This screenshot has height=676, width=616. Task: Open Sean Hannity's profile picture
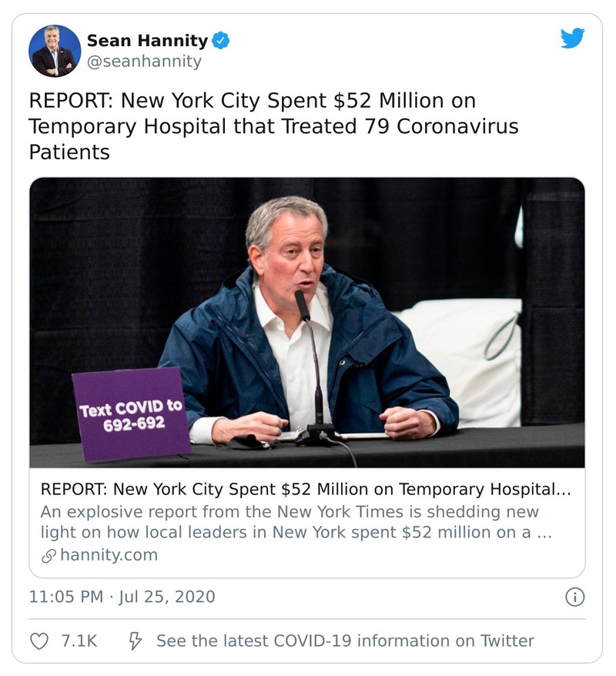(x=55, y=51)
